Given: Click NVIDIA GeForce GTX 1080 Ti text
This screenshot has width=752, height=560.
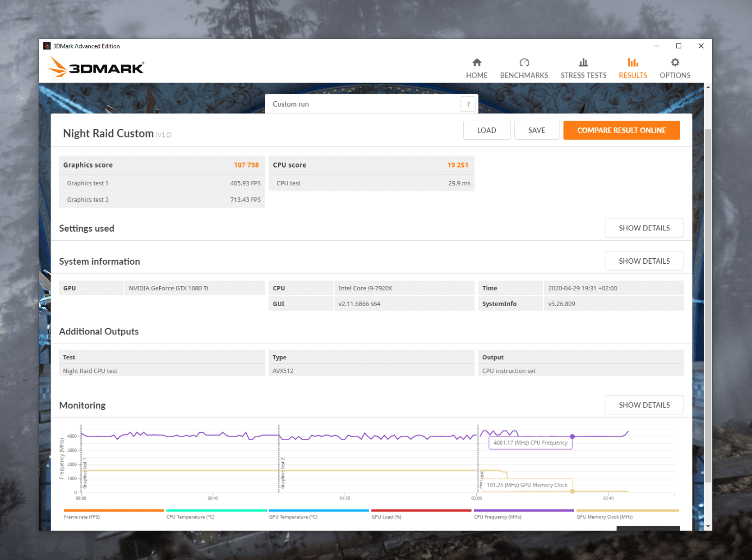Looking at the screenshot, I should click(x=169, y=289).
